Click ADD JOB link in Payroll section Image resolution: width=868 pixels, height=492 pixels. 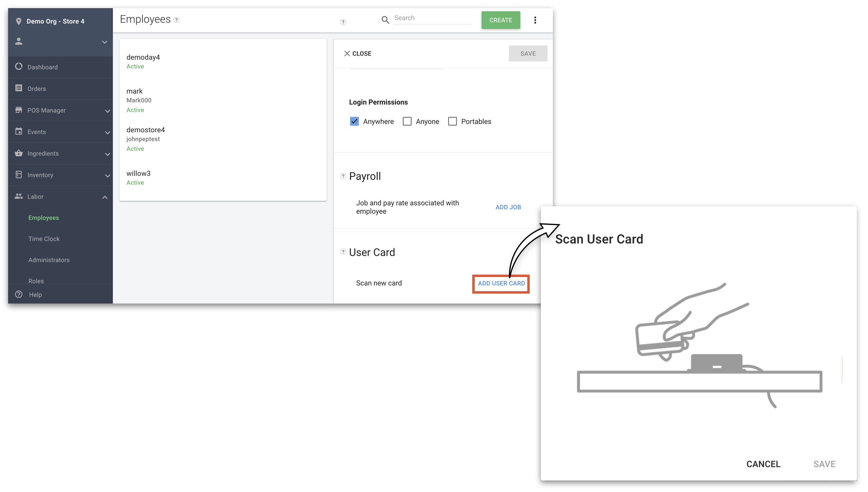508,207
